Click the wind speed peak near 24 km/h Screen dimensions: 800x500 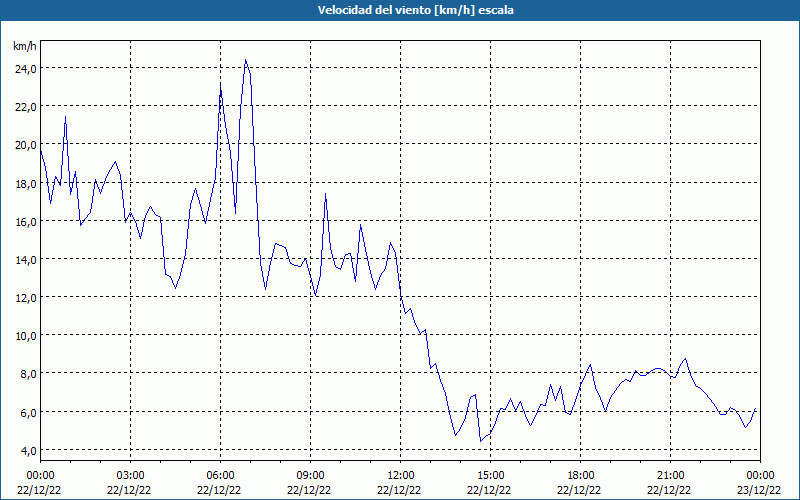tap(245, 60)
